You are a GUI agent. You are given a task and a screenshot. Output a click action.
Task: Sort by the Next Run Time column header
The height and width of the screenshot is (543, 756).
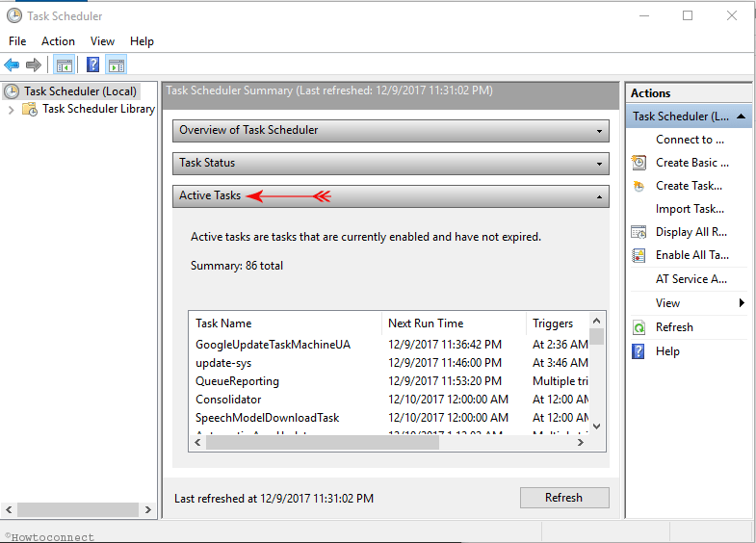[454, 323]
